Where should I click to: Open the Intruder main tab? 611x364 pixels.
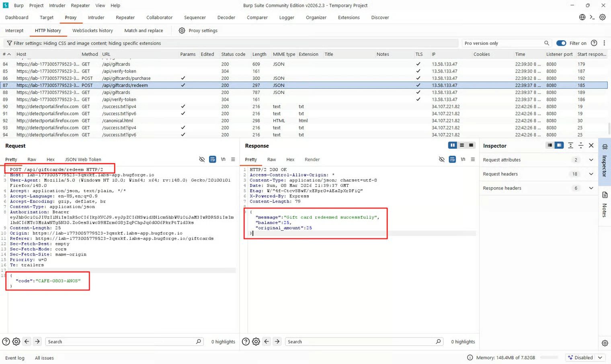click(x=96, y=17)
